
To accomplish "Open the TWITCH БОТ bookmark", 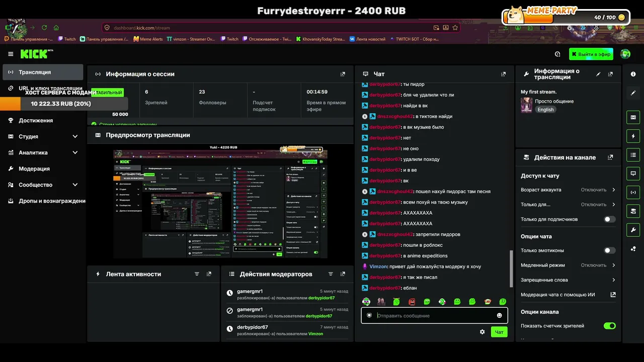I will click(414, 39).
